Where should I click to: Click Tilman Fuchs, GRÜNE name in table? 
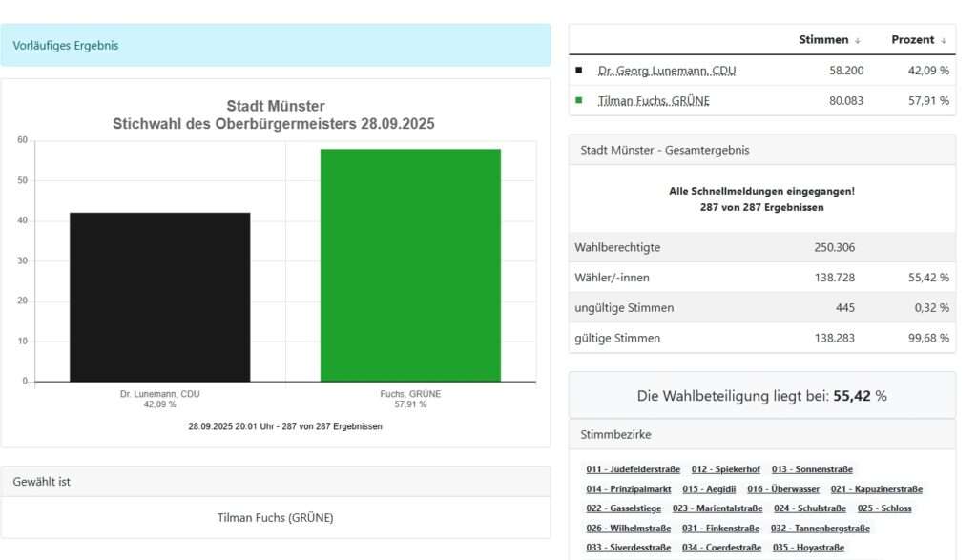pos(654,100)
